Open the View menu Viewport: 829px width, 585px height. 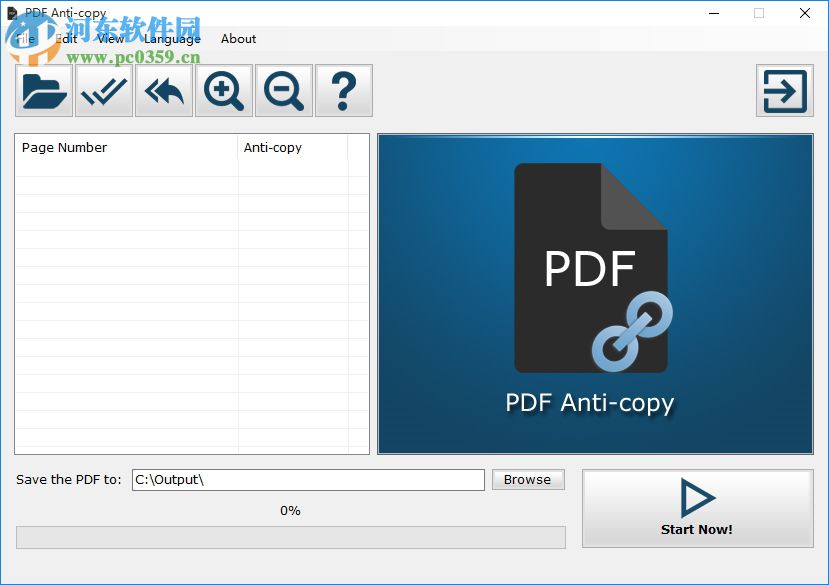point(110,38)
